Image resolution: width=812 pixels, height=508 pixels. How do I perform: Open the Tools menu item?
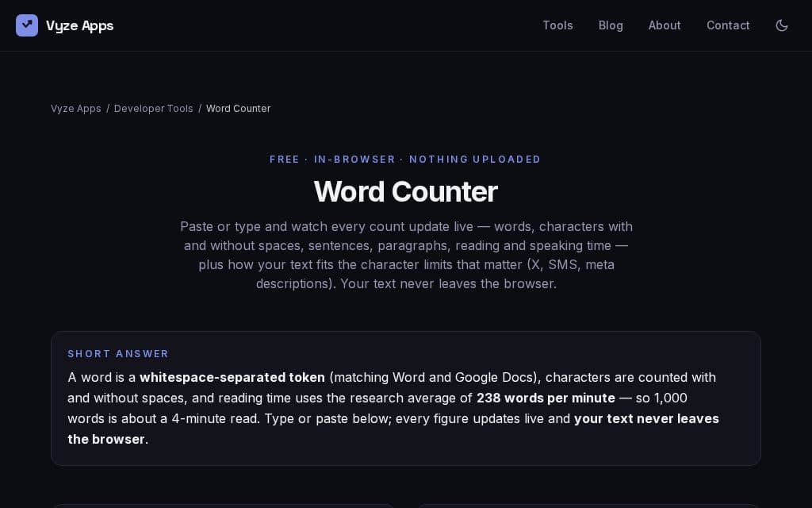(x=557, y=25)
